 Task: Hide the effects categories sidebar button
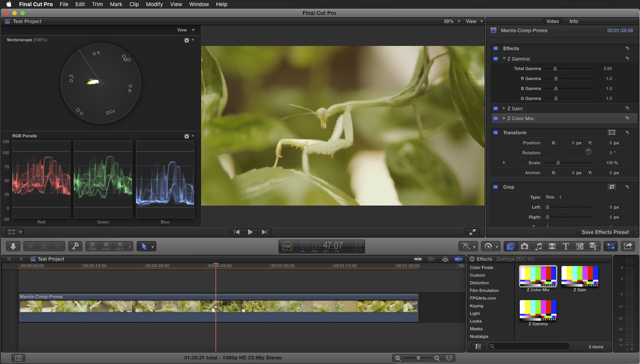(x=478, y=346)
